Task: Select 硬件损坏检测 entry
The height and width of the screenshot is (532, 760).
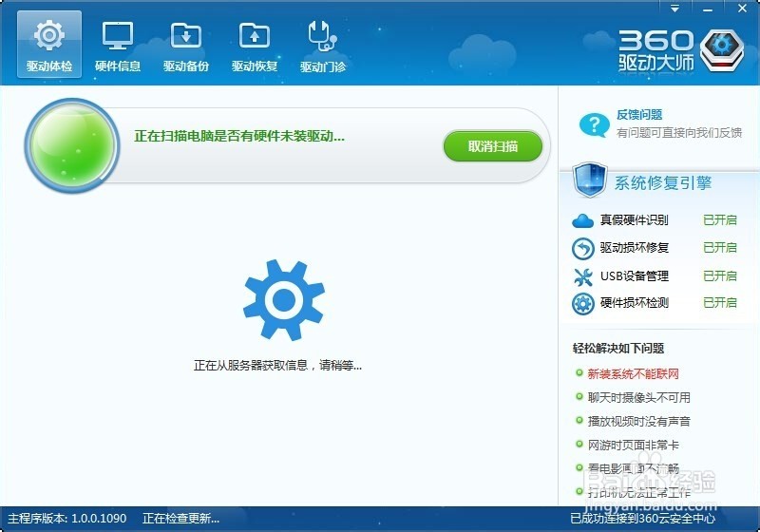Action: click(x=634, y=303)
